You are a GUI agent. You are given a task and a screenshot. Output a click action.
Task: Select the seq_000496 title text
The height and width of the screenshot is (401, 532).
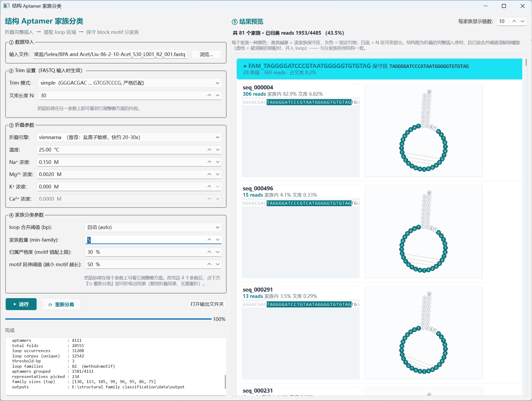pos(258,188)
